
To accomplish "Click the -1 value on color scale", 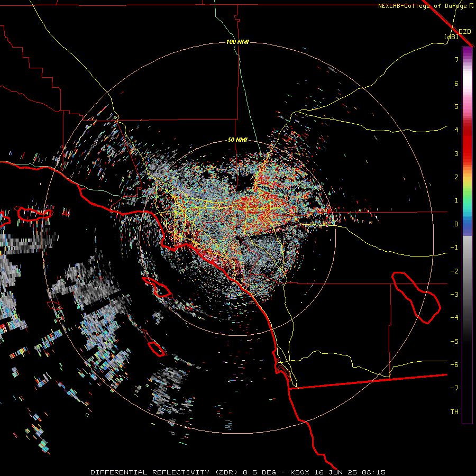I will (454, 248).
